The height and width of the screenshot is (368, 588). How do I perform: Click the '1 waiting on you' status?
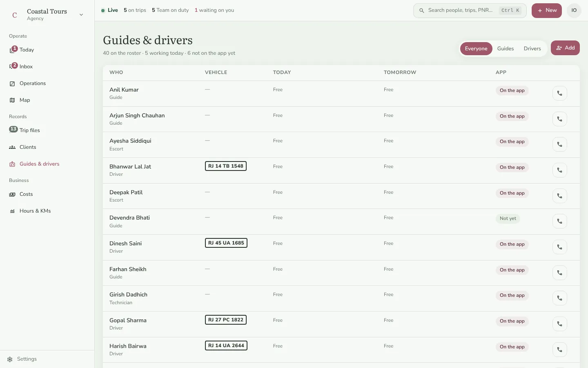coord(214,10)
